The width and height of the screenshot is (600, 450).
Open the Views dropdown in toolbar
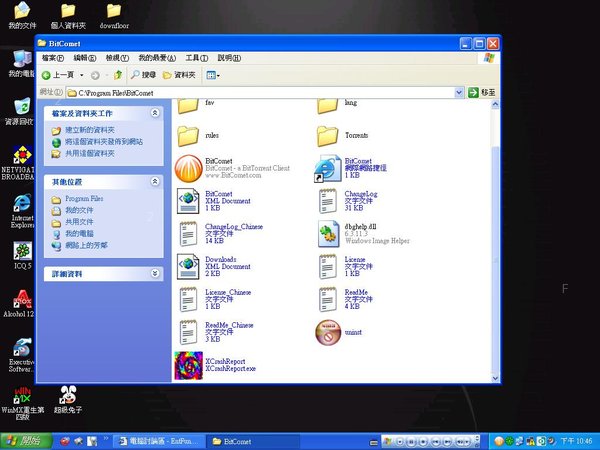click(212, 75)
